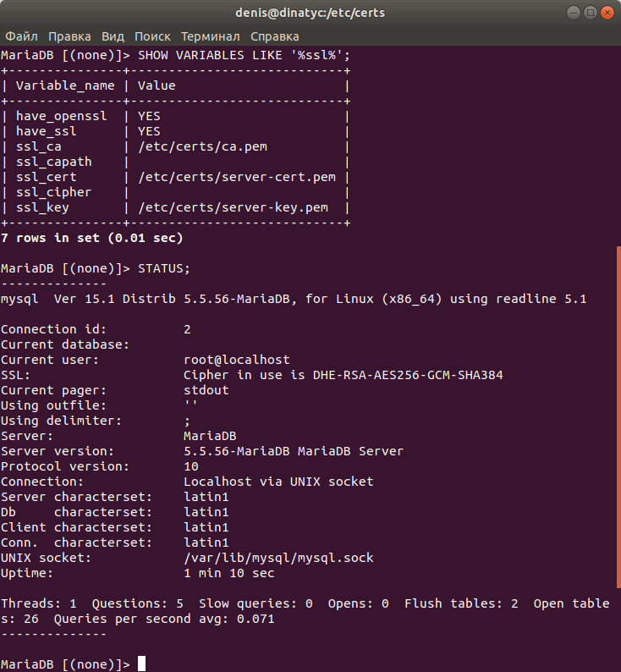The width and height of the screenshot is (621, 672).
Task: Open the Поиск menu
Action: pyautogui.click(x=152, y=36)
